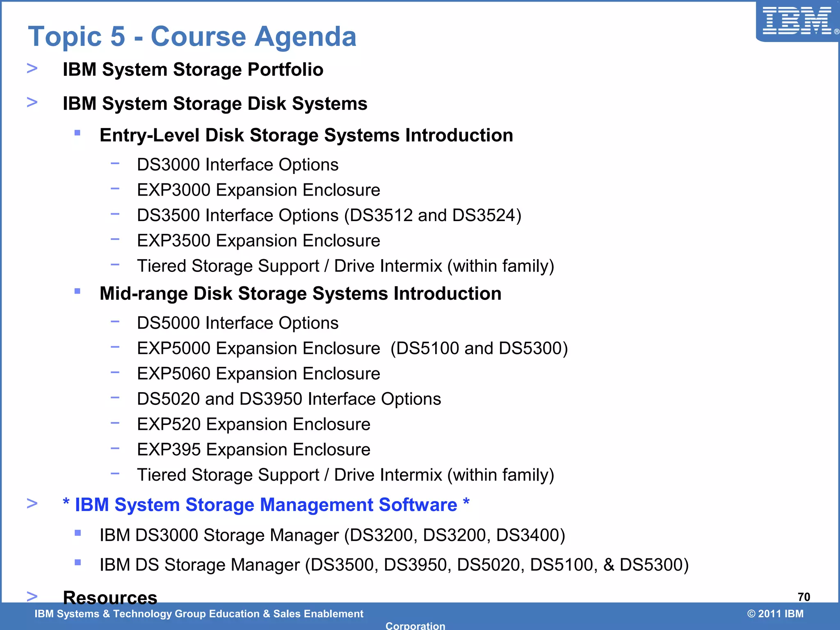Image resolution: width=840 pixels, height=630 pixels.
Task: Click footer 'IBM Systems & Technology Group Education'
Action: (199, 614)
